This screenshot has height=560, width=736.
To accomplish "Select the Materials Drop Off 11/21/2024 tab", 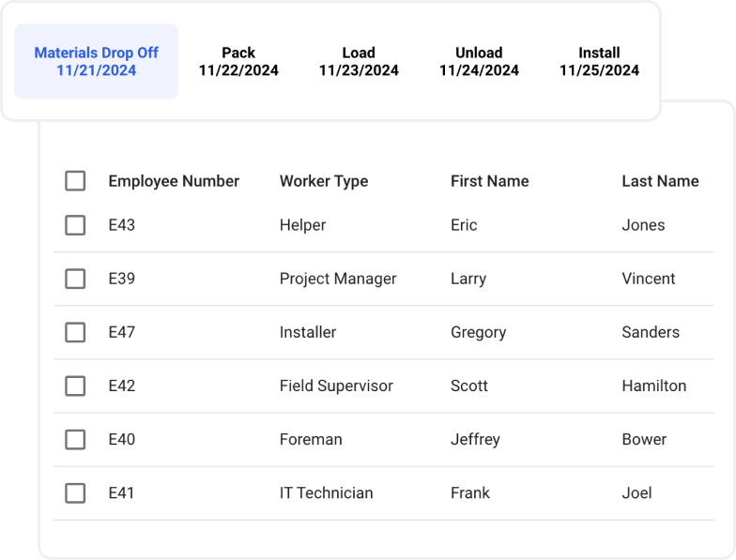I will (96, 62).
